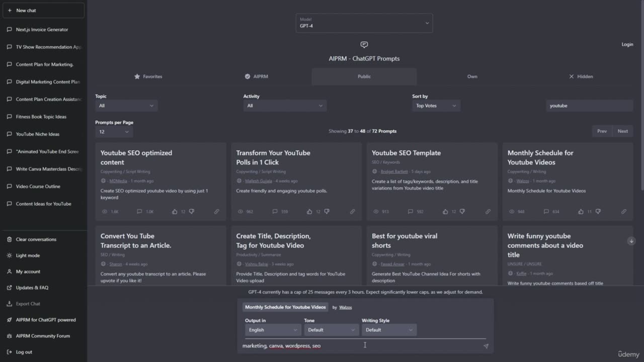Copy link of Monthly Schedule for Youtube Videos

(x=623, y=212)
